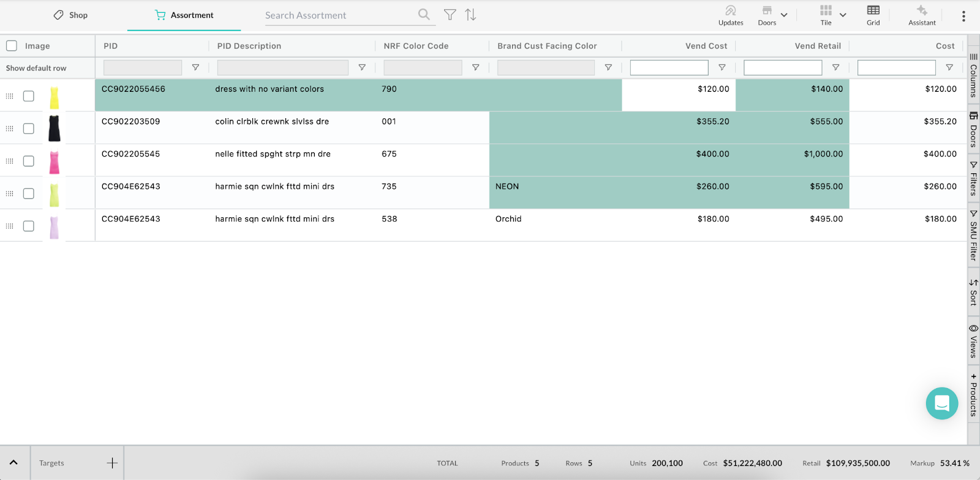
Task: Open the Products side panel button
Action: click(973, 395)
